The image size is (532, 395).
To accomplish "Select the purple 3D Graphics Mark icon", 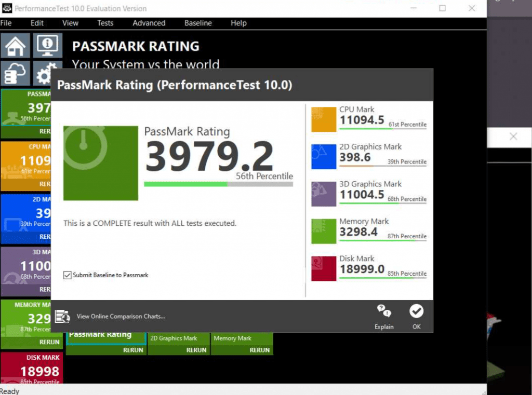I will (x=324, y=194).
